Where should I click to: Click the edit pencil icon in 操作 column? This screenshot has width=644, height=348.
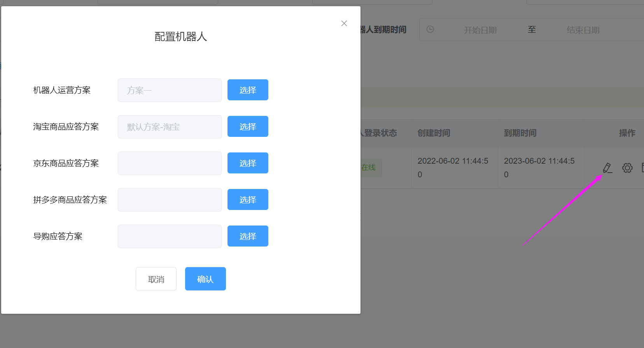(607, 168)
